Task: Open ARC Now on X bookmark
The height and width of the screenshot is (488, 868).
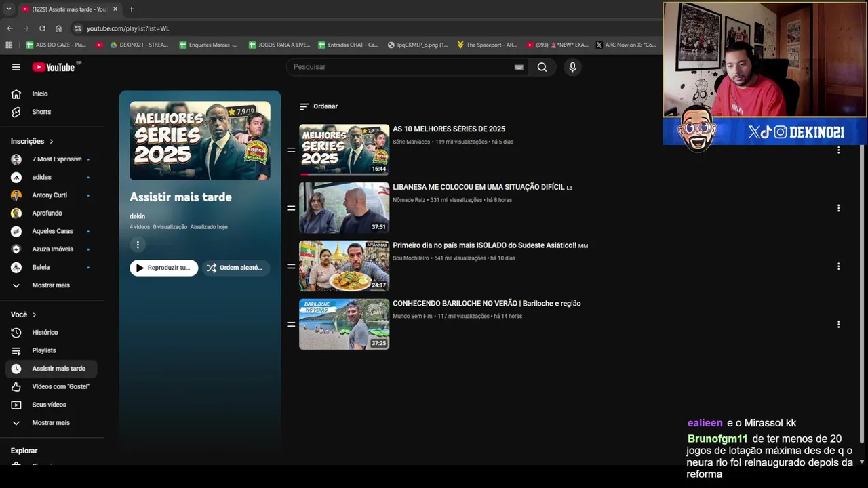Action: click(x=626, y=45)
